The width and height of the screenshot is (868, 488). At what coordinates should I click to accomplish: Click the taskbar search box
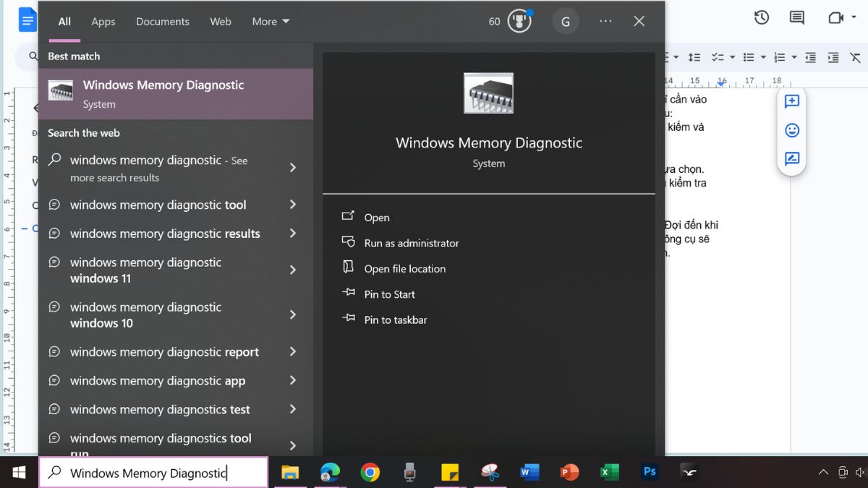pyautogui.click(x=153, y=473)
